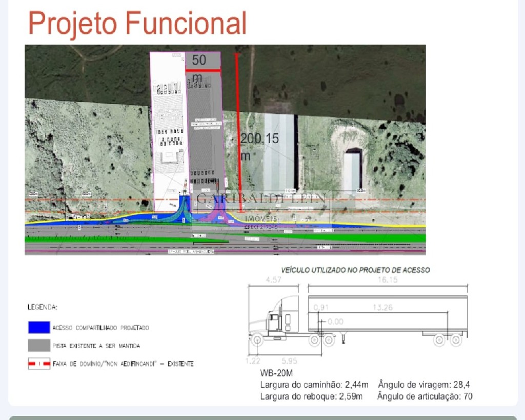Click the truck diagram illustration

click(x=358, y=319)
